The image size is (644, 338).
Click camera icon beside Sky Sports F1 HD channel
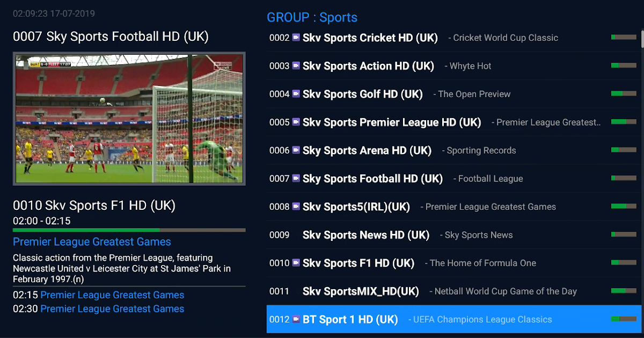[x=296, y=263]
